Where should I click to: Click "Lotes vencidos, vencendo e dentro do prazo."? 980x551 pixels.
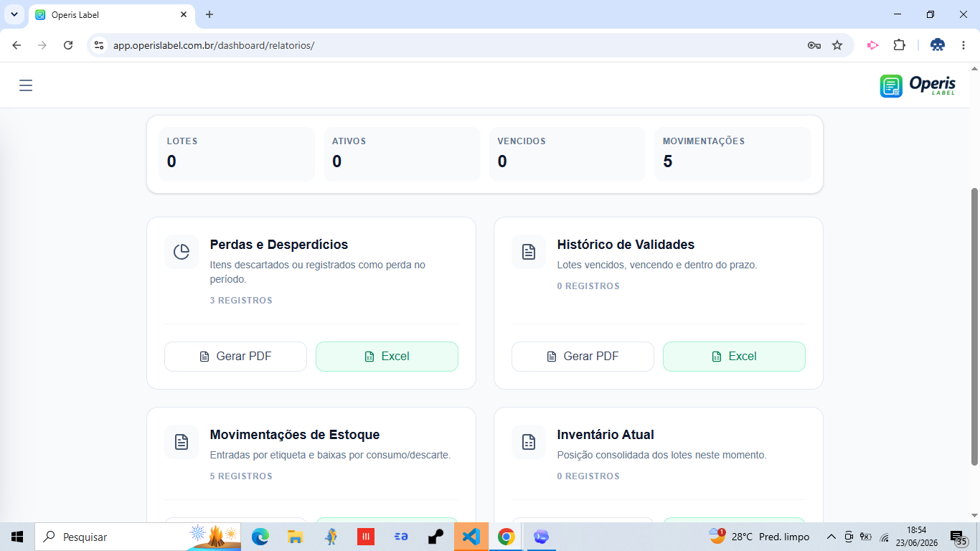point(657,265)
